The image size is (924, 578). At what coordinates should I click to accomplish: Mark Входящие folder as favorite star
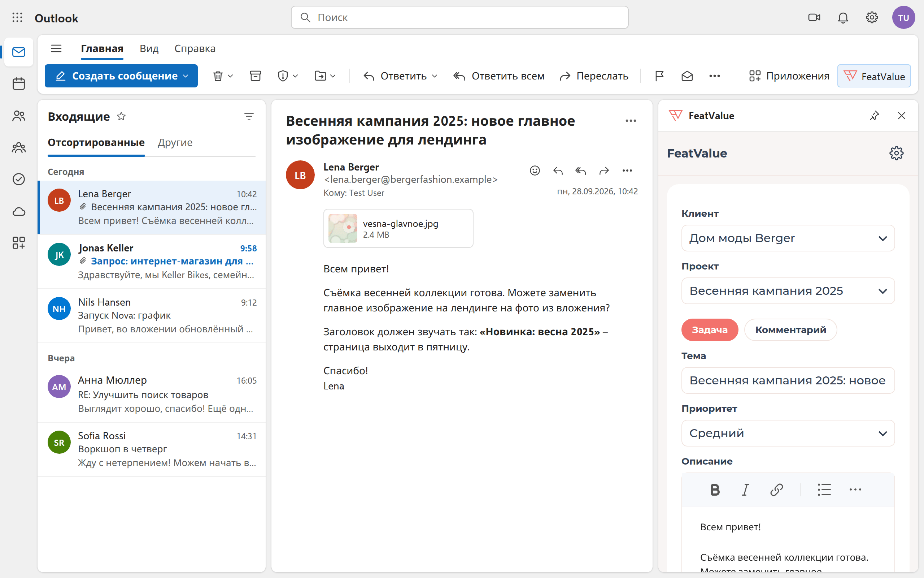click(x=121, y=116)
